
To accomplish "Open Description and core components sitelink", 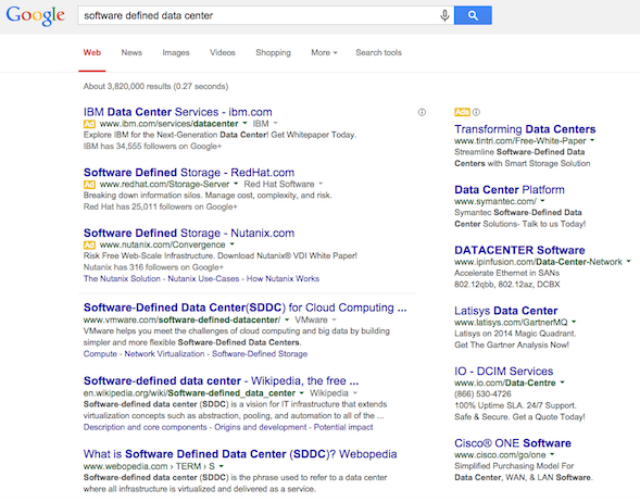I will [145, 427].
